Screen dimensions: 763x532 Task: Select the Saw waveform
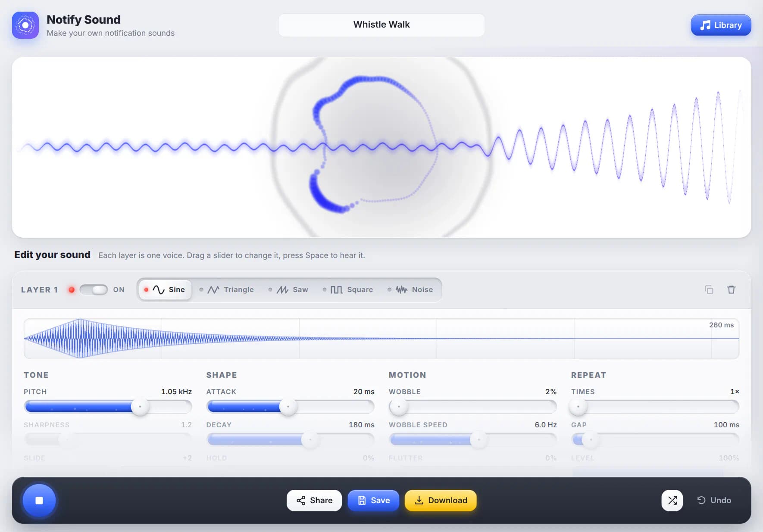[x=288, y=289]
